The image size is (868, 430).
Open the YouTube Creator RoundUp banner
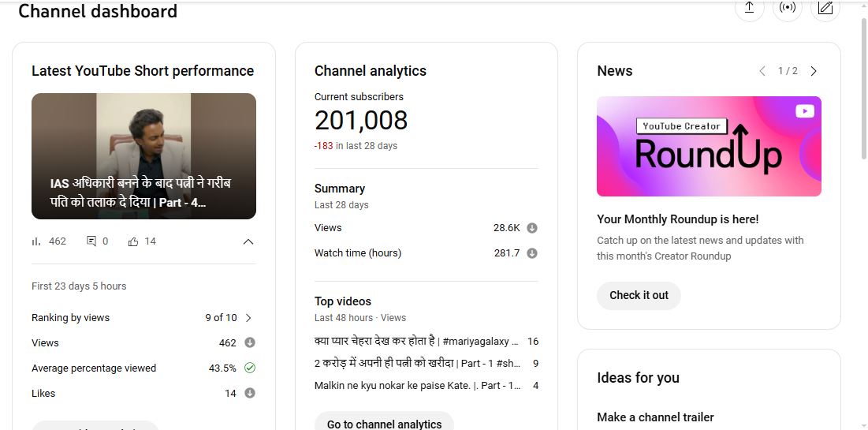pos(709,146)
